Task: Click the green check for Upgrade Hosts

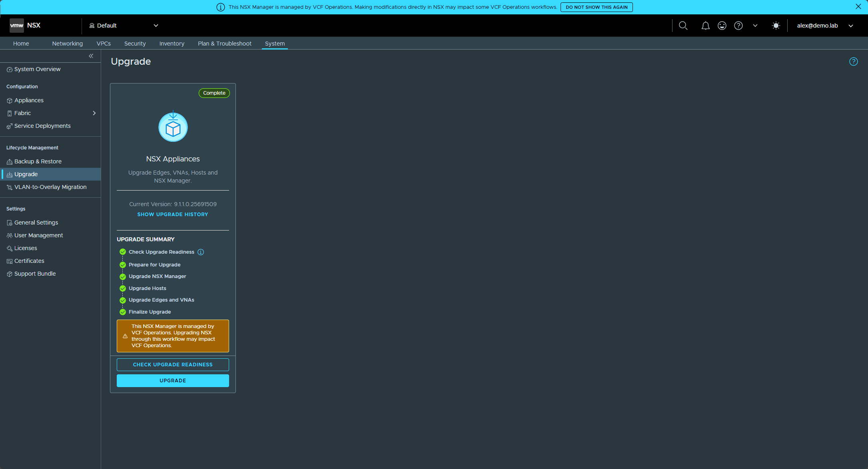Action: click(x=123, y=288)
